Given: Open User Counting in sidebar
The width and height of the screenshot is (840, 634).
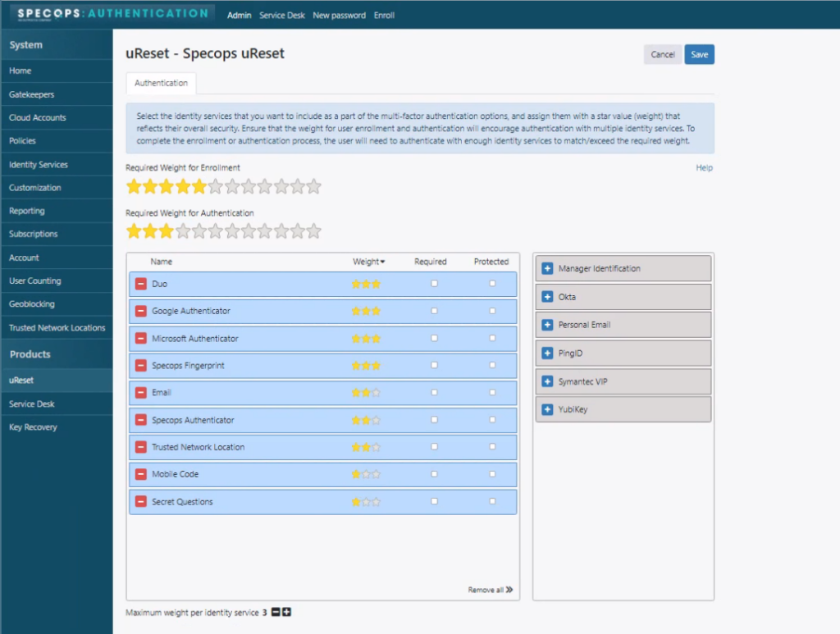Looking at the screenshot, I should coord(57,281).
